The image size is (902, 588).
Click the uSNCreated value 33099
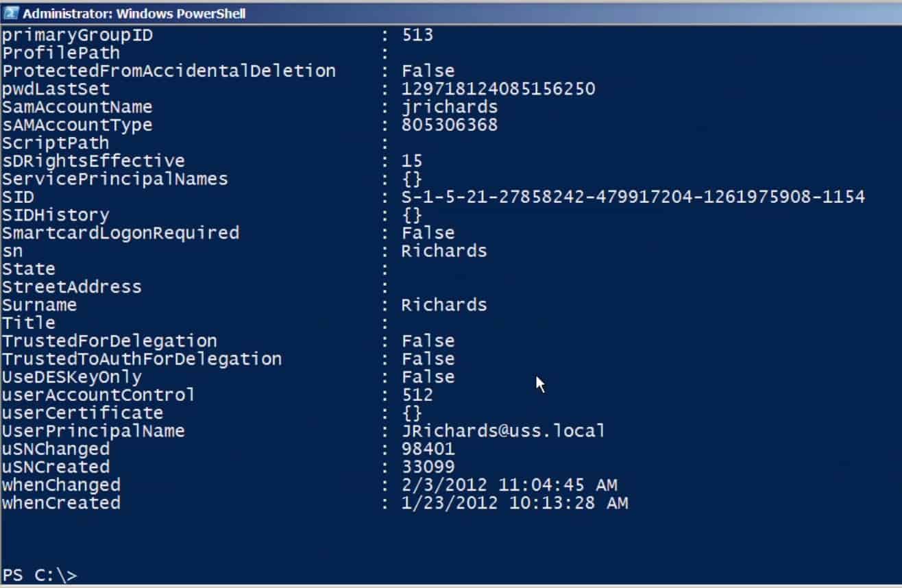(x=428, y=467)
